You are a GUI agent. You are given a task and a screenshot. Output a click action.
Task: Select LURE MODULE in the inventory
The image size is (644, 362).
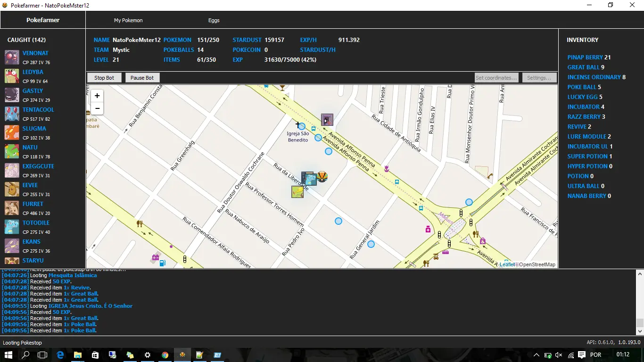589,136
